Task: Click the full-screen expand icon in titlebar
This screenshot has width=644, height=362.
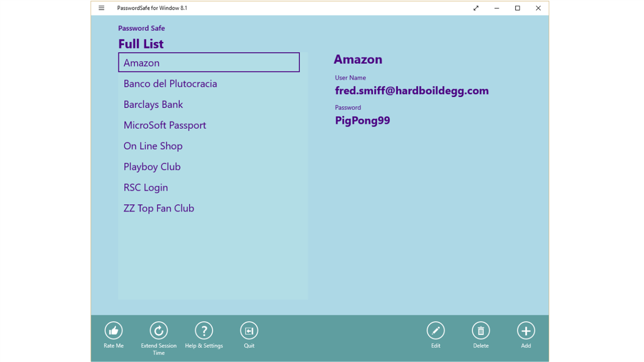Action: click(476, 8)
